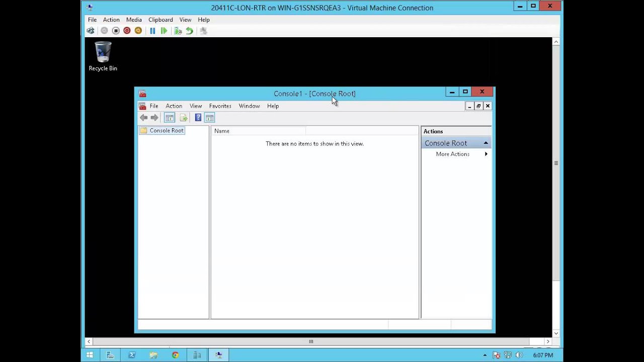Image resolution: width=644 pixels, height=362 pixels.
Task: Create a VM checkpoint icon
Action: pyautogui.click(x=178, y=31)
